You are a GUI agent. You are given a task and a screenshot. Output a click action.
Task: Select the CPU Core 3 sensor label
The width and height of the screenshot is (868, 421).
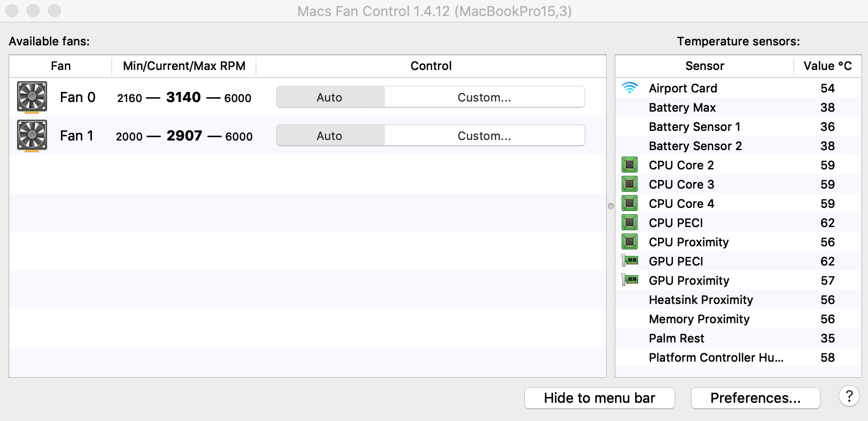681,184
